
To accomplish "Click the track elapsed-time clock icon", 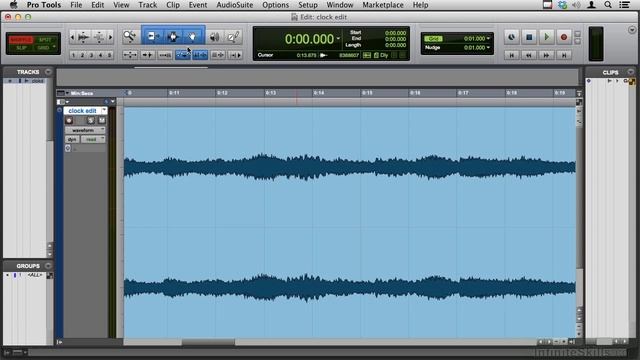I will click(68, 149).
